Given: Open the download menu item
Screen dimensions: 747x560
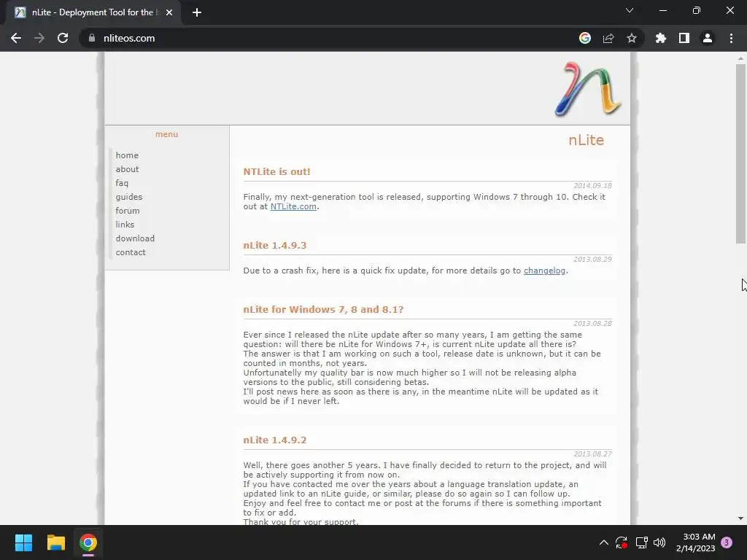Looking at the screenshot, I should point(135,238).
